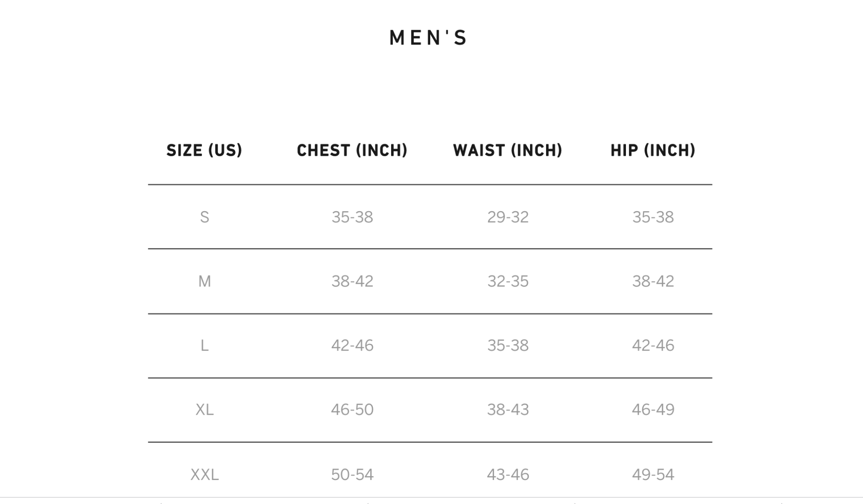Select the XXL size label

pos(204,475)
